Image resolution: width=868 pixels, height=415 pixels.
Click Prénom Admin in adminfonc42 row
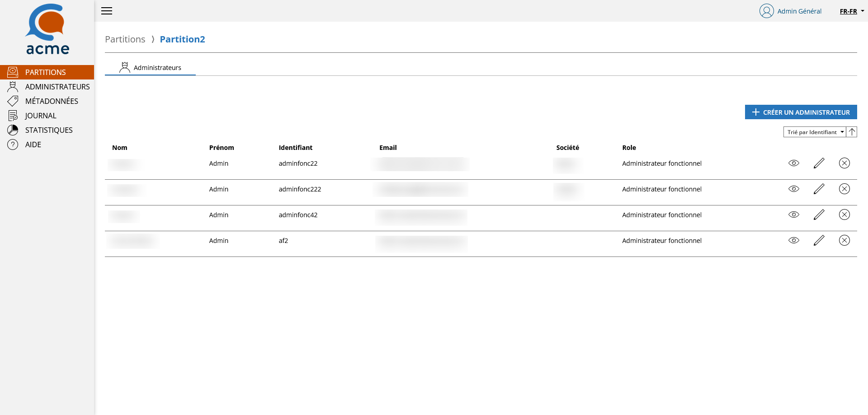click(219, 215)
